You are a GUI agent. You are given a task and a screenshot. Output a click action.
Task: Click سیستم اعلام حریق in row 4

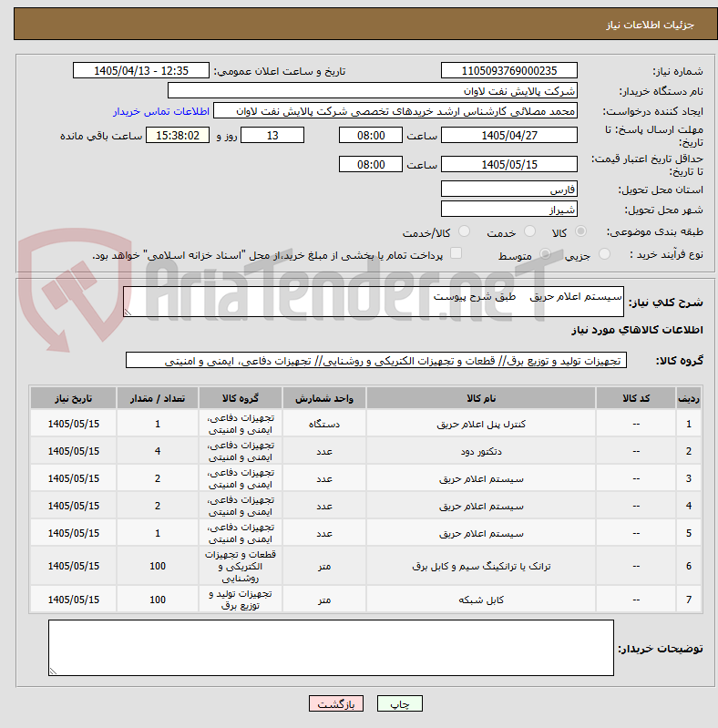tap(481, 506)
